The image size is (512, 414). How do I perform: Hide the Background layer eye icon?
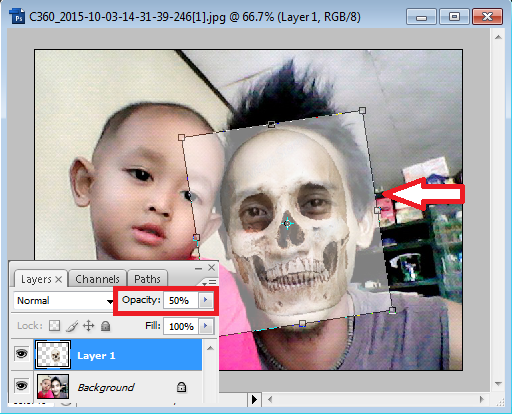(x=21, y=386)
